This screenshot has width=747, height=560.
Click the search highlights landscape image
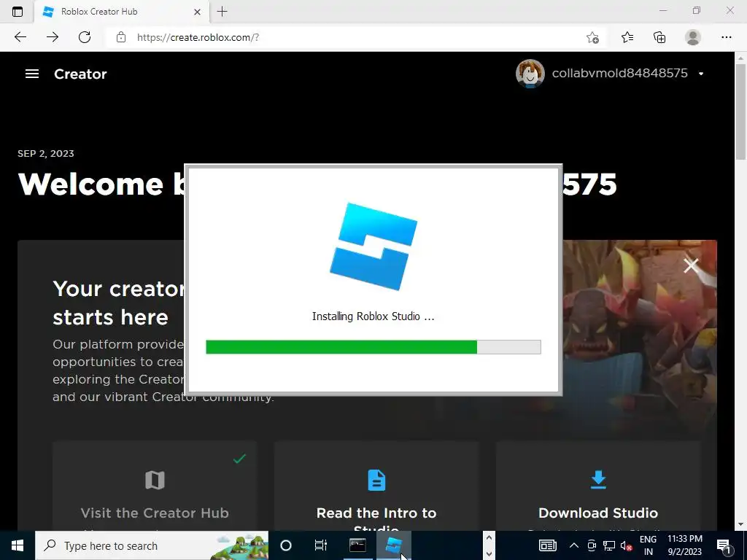[x=239, y=545]
